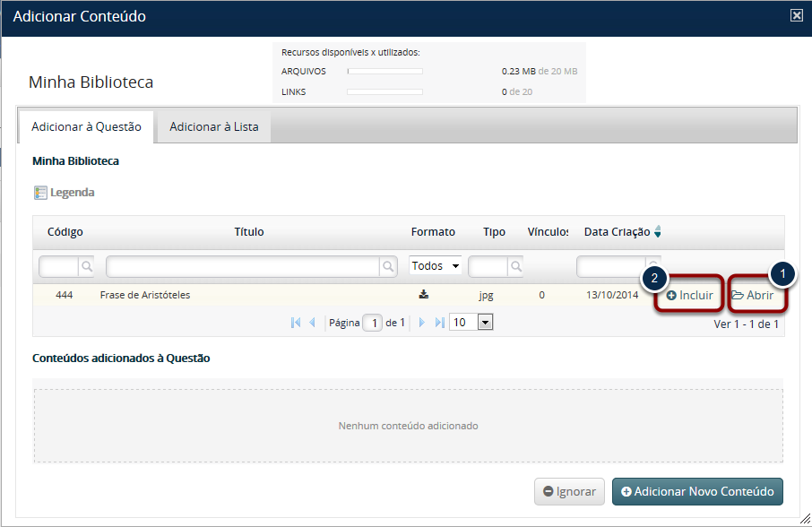Go to the previous page arrow

(x=312, y=323)
